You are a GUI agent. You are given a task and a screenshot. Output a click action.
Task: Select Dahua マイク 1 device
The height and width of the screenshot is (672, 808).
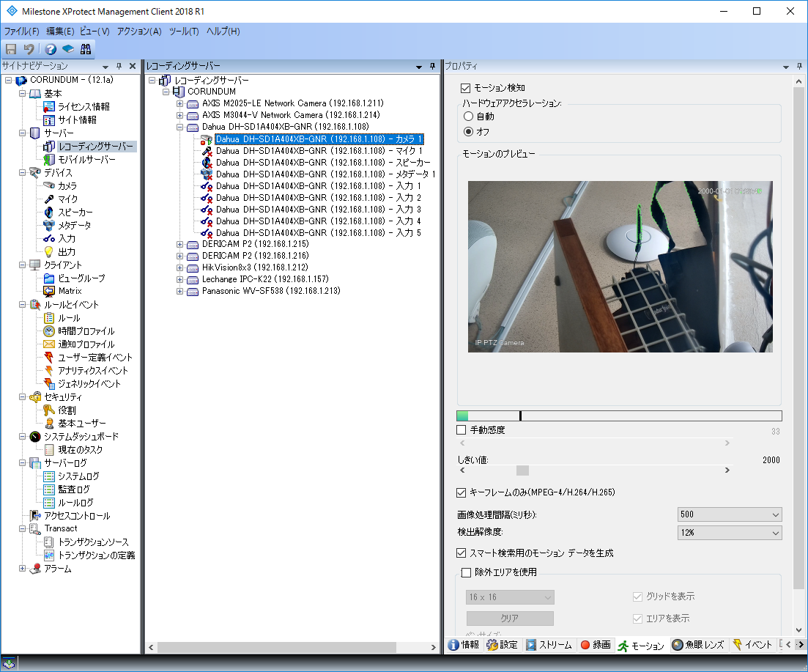pyautogui.click(x=319, y=151)
